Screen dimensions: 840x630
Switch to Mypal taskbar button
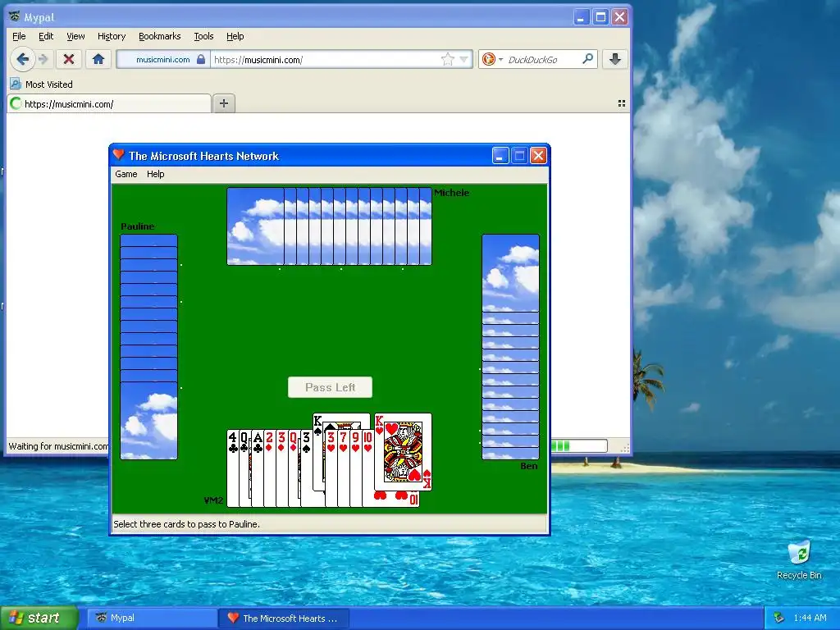(x=152, y=618)
